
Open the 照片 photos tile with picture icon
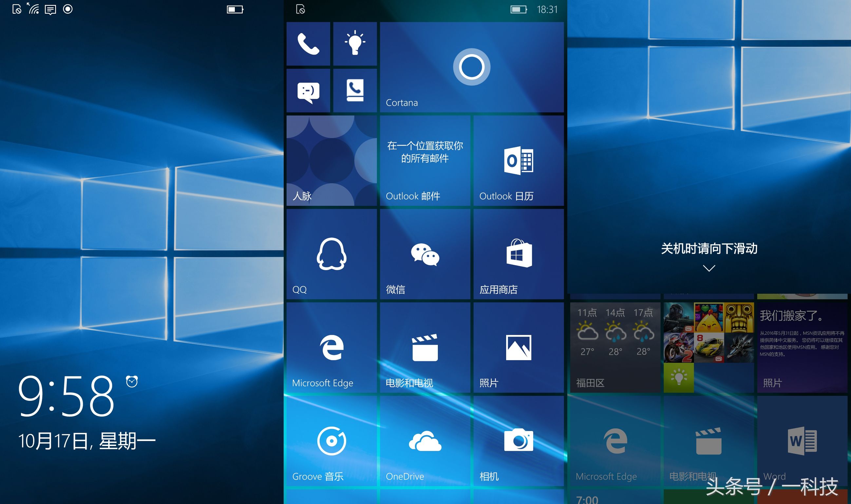point(519,347)
